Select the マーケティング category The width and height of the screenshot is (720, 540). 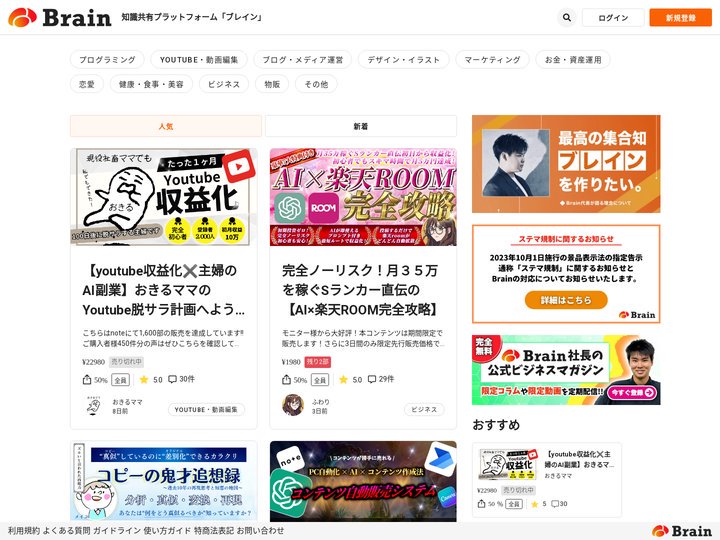point(492,60)
